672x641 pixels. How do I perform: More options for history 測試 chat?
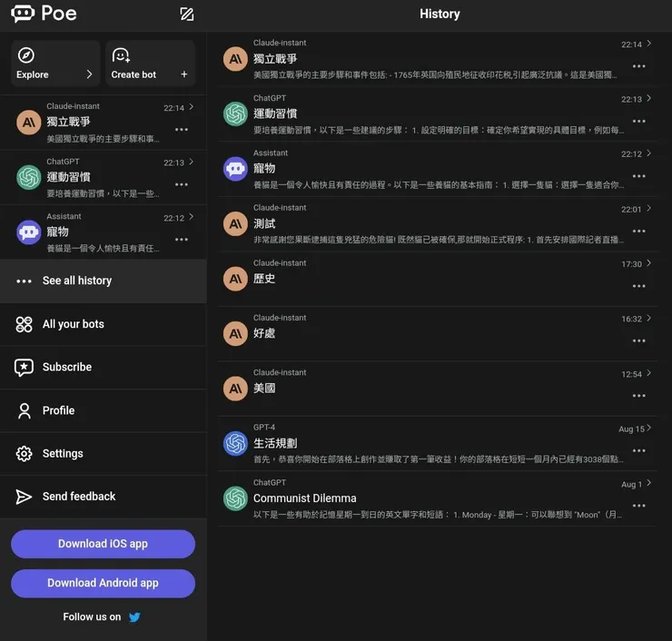point(639,231)
